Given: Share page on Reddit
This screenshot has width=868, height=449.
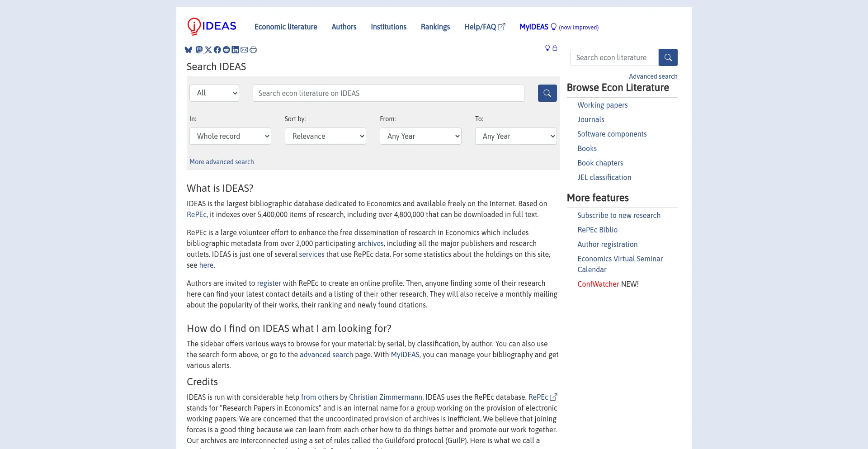Looking at the screenshot, I should 226,50.
